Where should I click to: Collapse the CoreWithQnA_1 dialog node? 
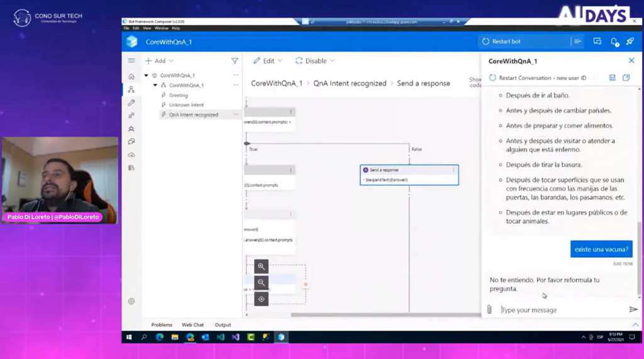tap(155, 85)
